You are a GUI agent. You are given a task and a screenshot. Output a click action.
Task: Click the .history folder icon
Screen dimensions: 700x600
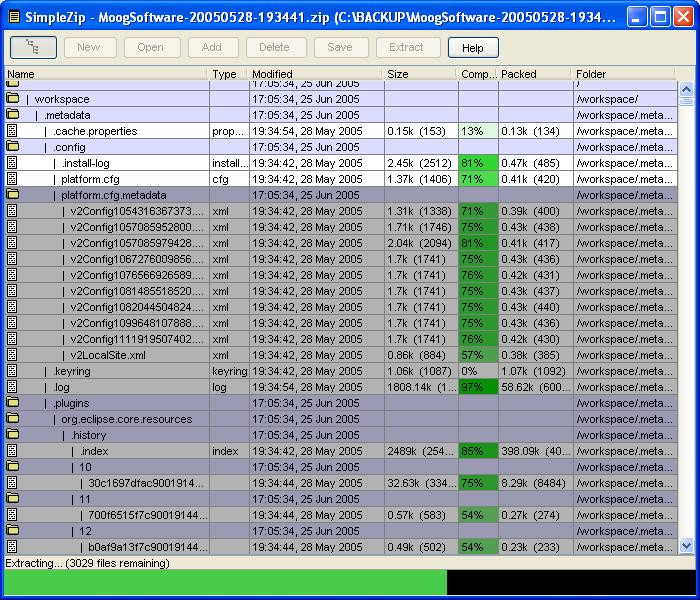pyautogui.click(x=12, y=434)
